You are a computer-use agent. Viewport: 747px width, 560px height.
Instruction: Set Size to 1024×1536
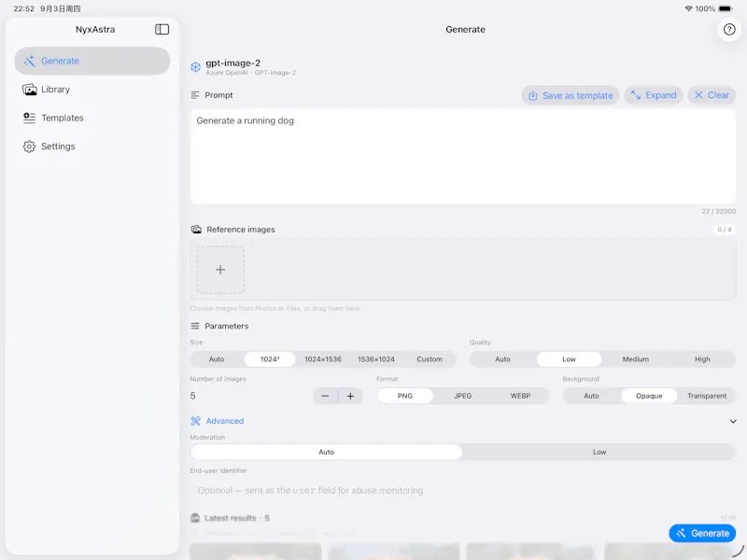(323, 359)
